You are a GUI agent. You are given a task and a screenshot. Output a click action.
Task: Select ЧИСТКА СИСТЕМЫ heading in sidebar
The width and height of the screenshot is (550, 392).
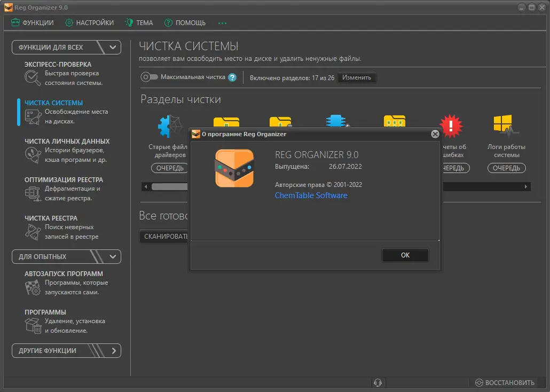(x=54, y=103)
